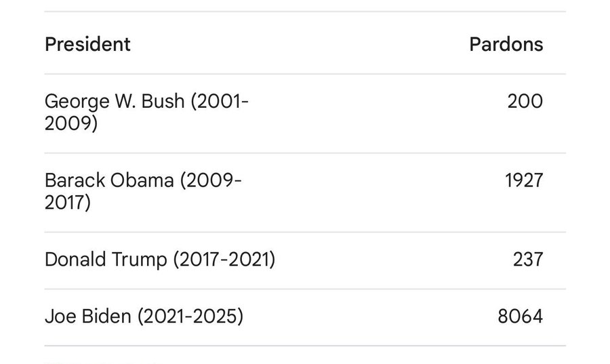Click the "(2001-" year text after Bush
610x364 pixels.
click(220, 102)
